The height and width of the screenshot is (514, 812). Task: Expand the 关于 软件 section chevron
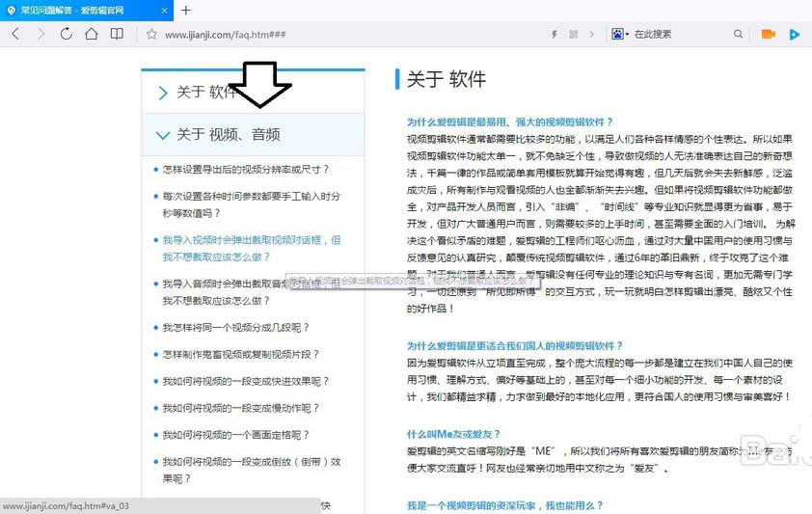coord(163,93)
